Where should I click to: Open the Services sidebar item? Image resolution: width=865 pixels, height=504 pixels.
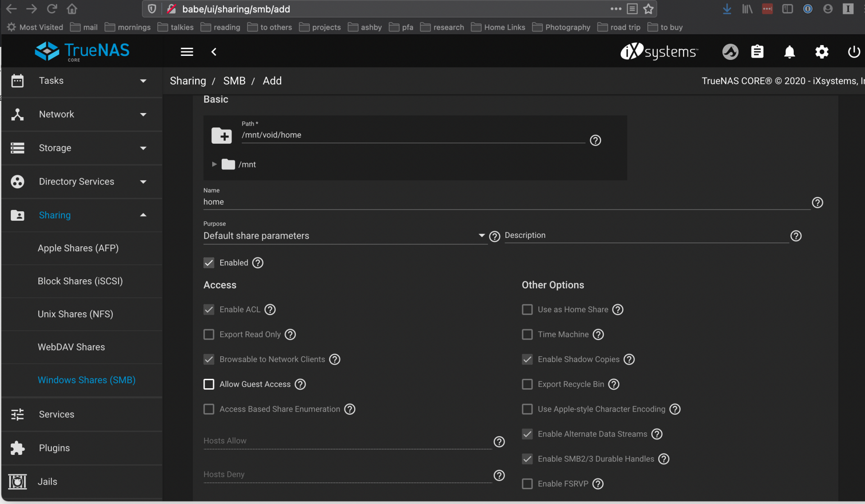pos(82,414)
